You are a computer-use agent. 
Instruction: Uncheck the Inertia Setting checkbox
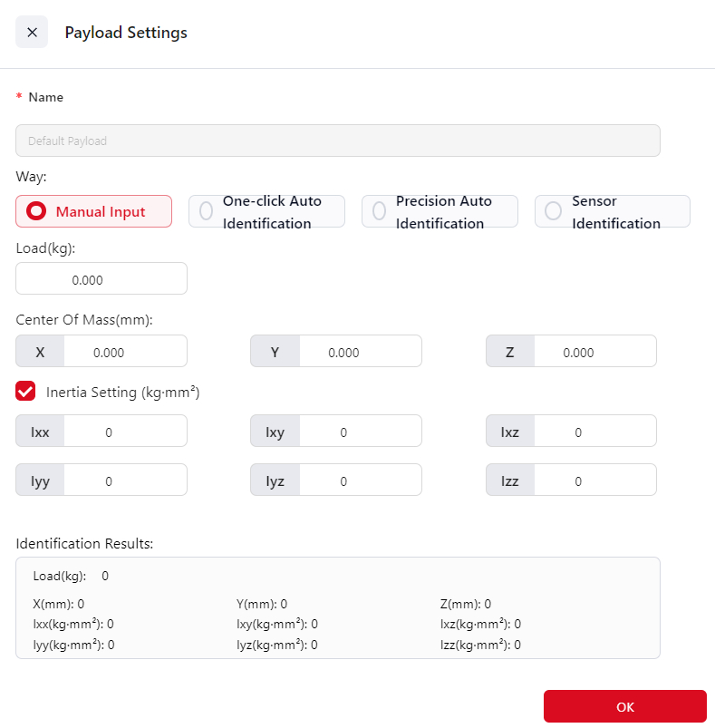tap(26, 392)
